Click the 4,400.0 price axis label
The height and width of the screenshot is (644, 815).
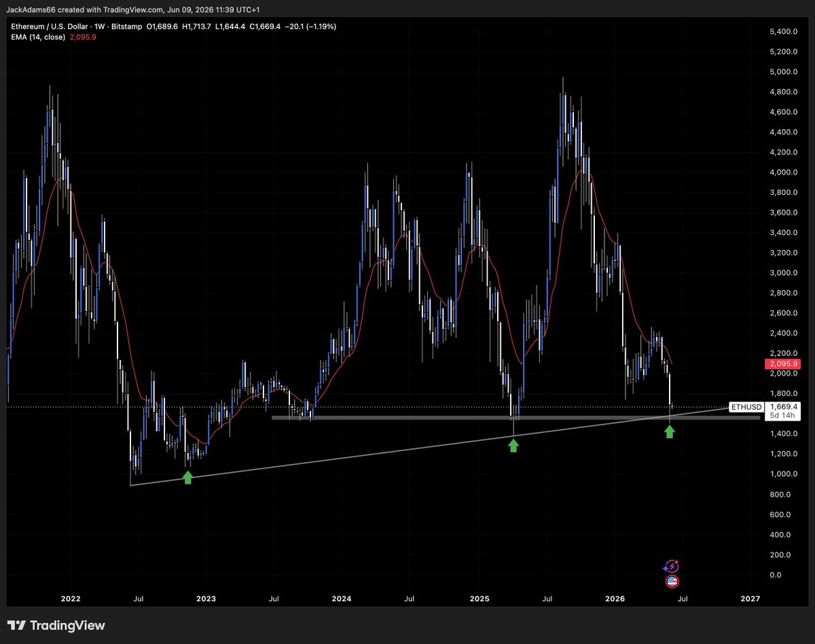784,132
